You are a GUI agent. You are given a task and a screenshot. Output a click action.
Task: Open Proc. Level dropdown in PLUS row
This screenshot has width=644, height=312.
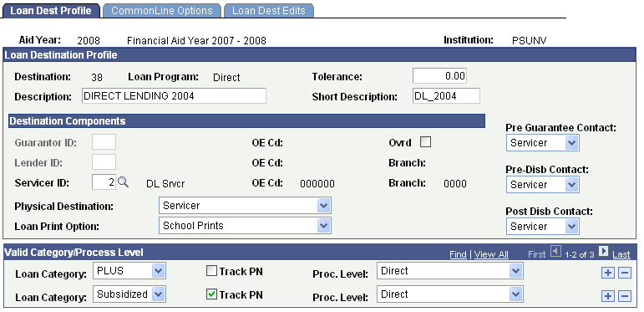tap(450, 271)
